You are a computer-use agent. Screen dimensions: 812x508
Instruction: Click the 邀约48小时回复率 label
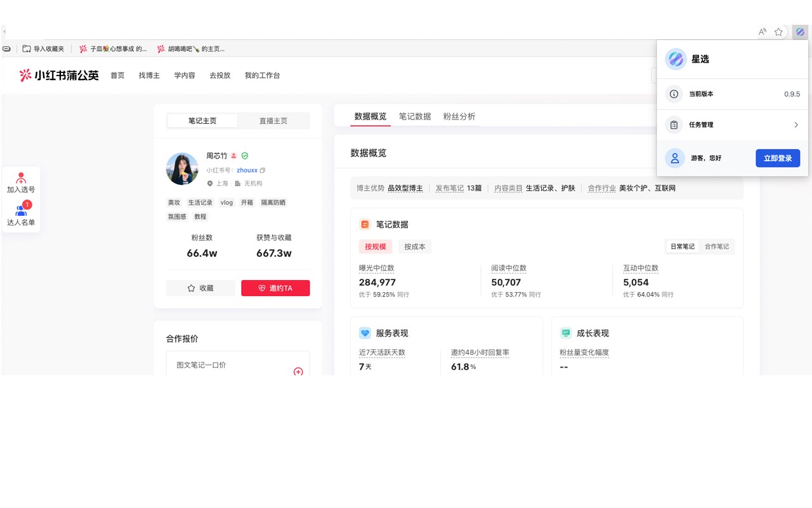[x=480, y=352]
